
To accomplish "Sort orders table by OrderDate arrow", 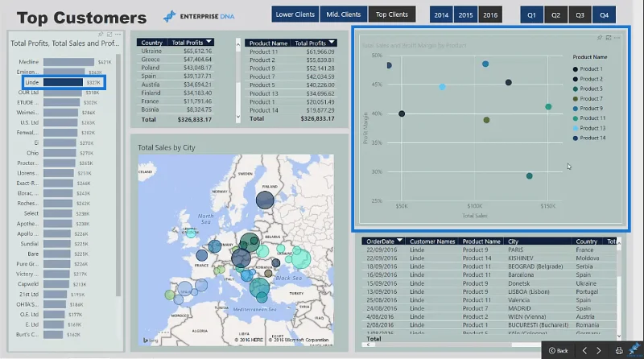I will (x=399, y=241).
